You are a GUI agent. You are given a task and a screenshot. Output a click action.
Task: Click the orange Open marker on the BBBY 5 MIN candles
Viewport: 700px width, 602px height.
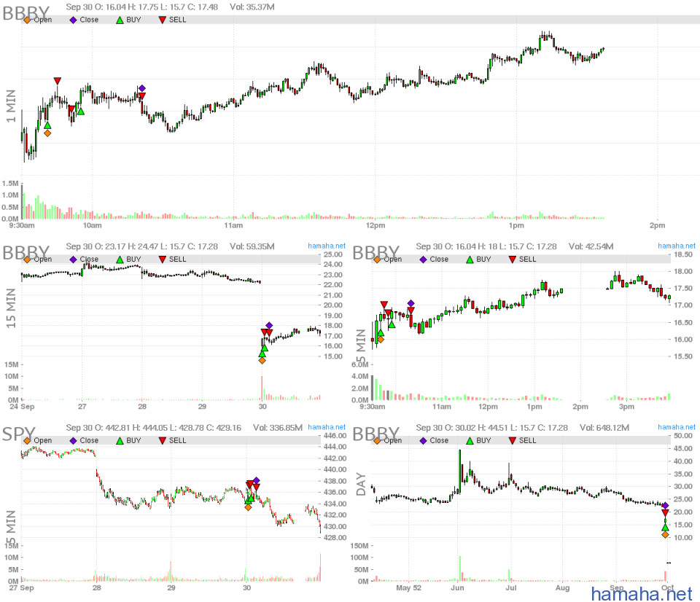381,340
